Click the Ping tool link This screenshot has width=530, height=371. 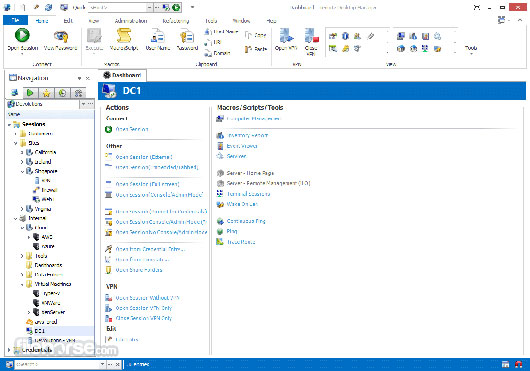pos(232,231)
